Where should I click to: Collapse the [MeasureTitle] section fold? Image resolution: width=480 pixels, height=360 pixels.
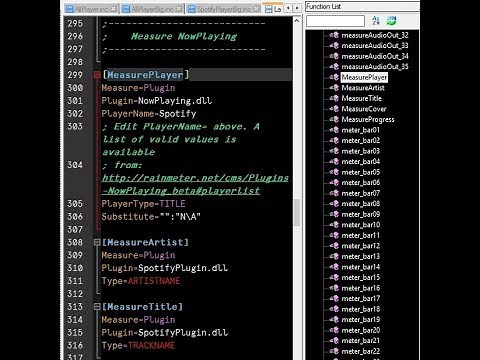click(97, 307)
